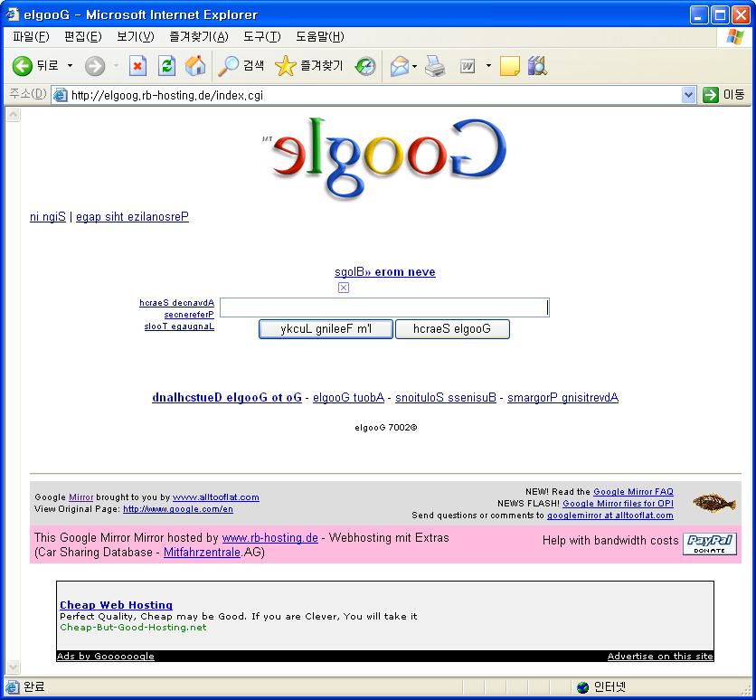
Task: Open the 보기(V) menu
Action: click(135, 37)
